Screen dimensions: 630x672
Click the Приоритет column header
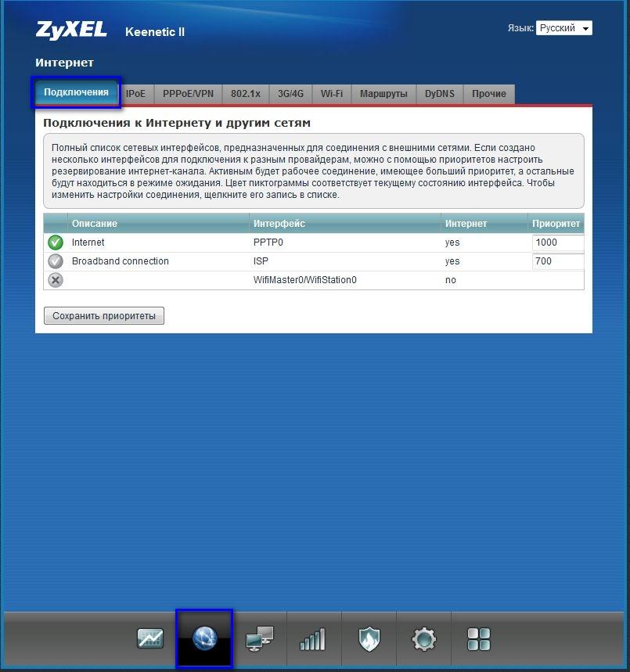click(556, 223)
